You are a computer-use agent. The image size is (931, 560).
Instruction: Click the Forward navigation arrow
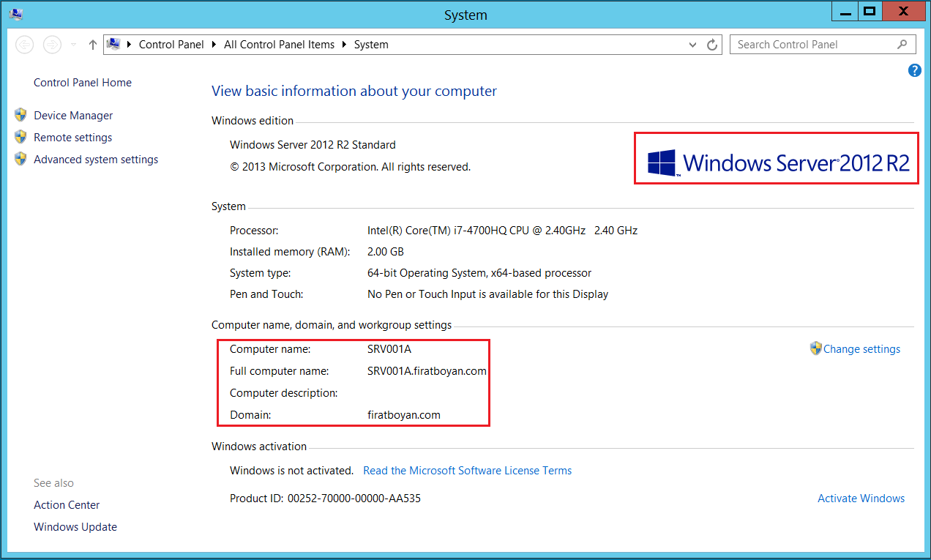(x=52, y=45)
